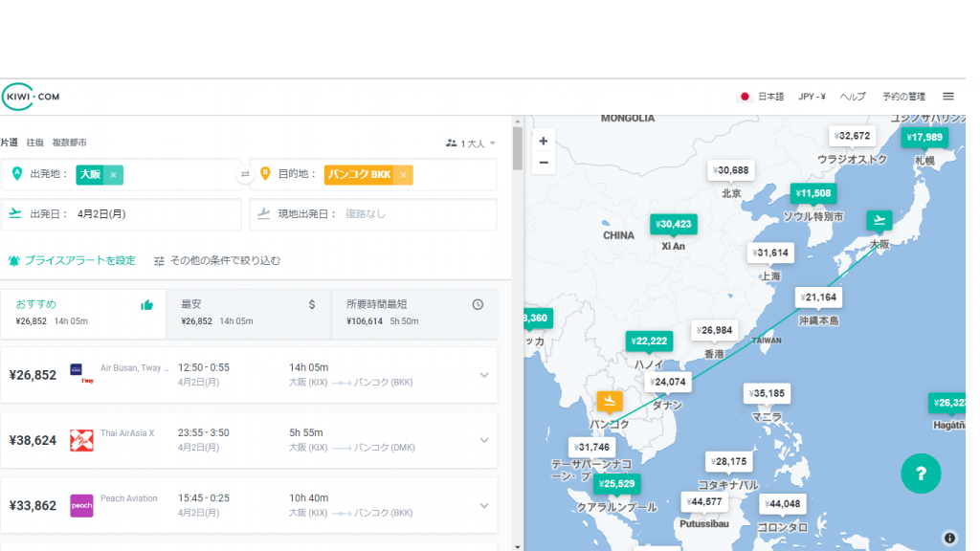Click the Osaka departure plane map marker
The image size is (980, 551).
pyautogui.click(x=879, y=221)
